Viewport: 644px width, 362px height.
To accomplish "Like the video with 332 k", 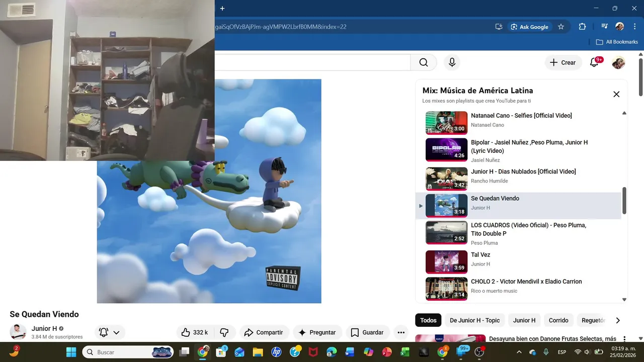I will tap(195, 332).
